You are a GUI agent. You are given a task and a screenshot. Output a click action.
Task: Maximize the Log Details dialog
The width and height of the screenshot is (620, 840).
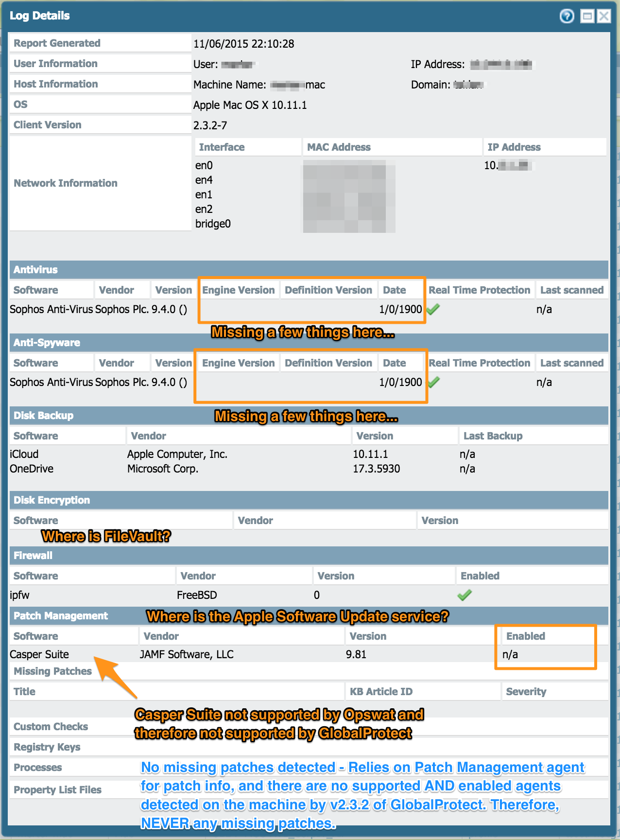coord(587,16)
